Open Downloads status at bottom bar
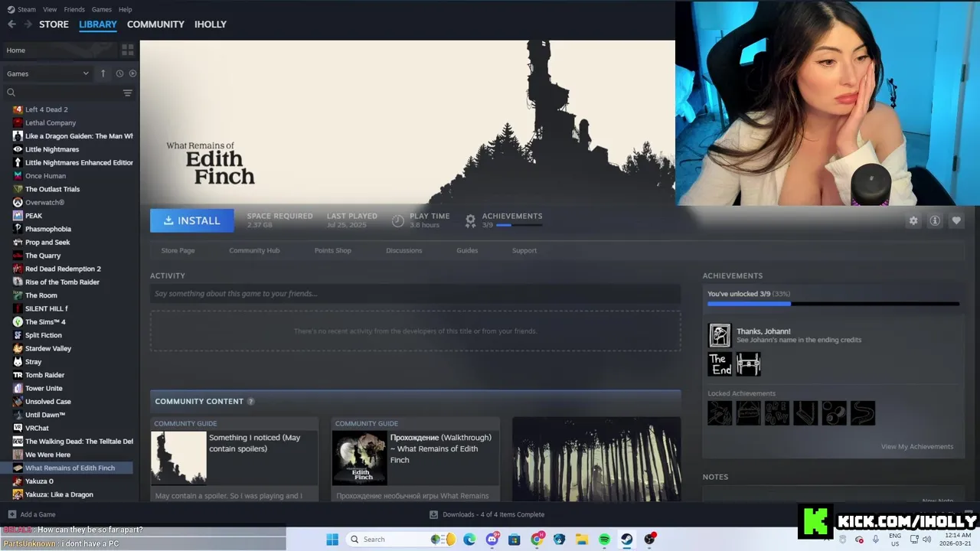 487,514
